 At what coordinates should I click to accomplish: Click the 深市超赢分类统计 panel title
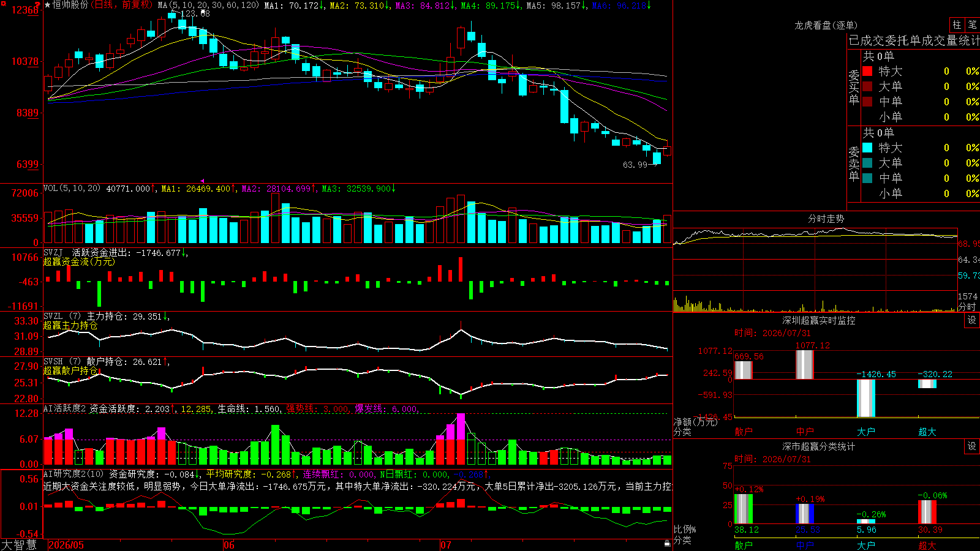coord(819,446)
